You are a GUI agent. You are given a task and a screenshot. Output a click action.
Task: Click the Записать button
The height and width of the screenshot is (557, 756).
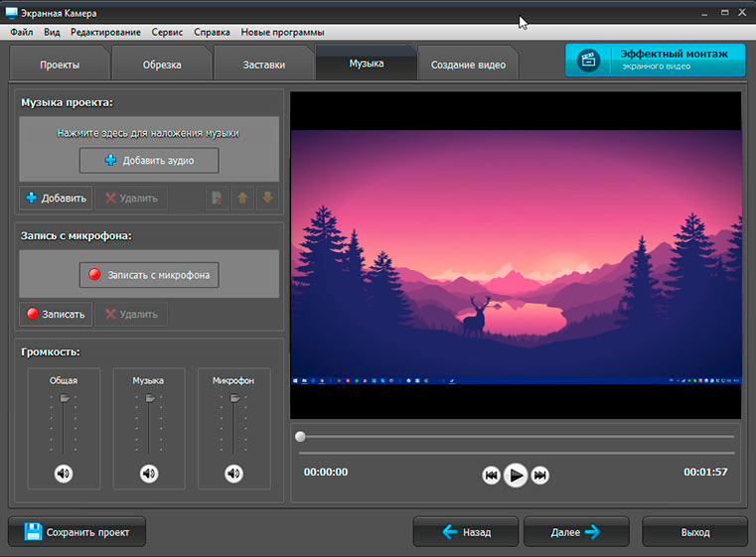(x=56, y=314)
